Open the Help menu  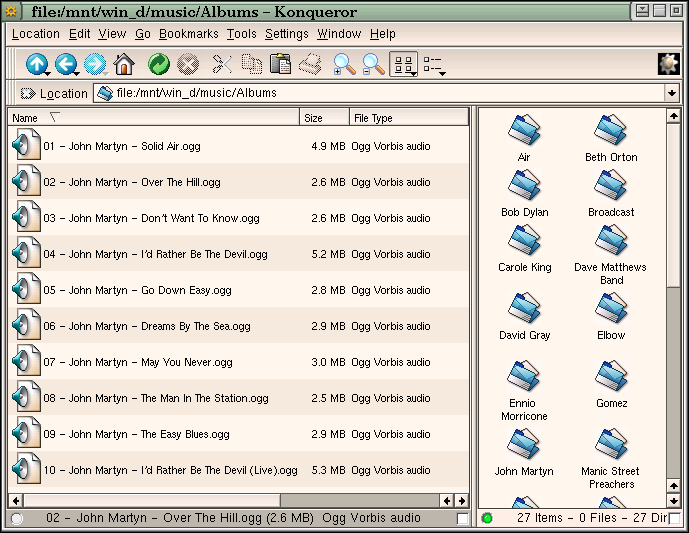[382, 34]
